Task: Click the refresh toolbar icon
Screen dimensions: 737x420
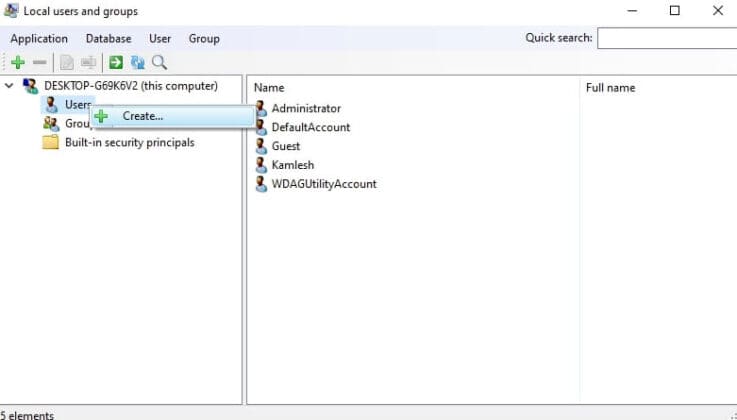Action: click(x=137, y=62)
